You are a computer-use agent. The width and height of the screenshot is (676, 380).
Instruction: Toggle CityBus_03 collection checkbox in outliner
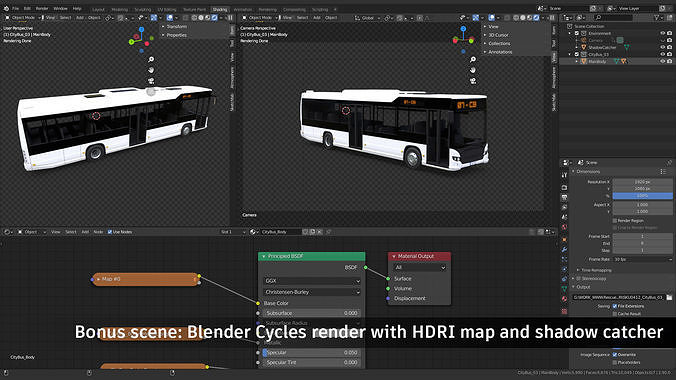pyautogui.click(x=577, y=54)
